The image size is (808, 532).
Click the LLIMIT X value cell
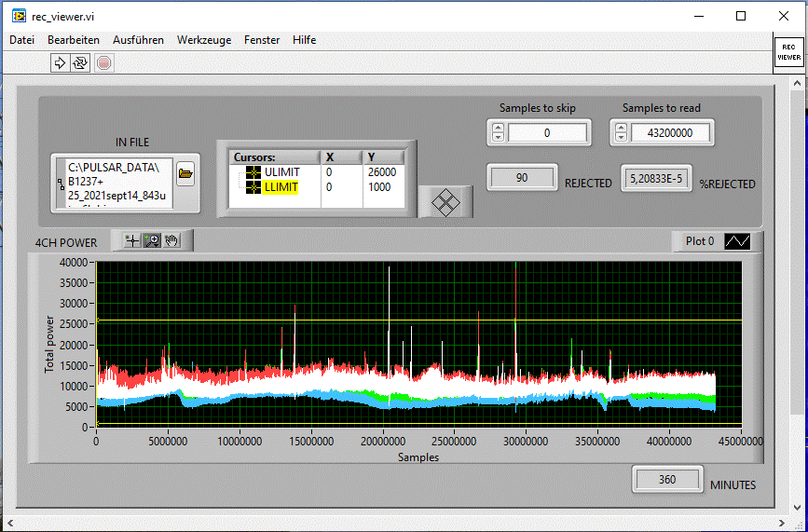coord(342,187)
